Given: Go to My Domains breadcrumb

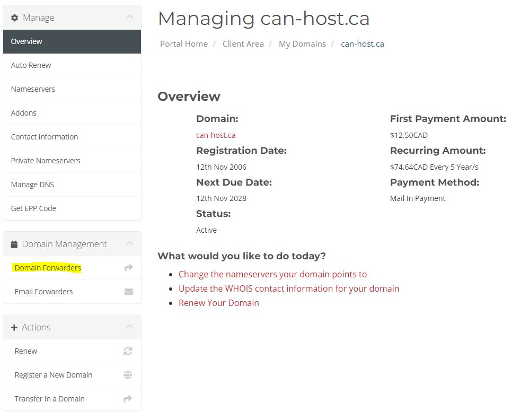Looking at the screenshot, I should click(x=302, y=44).
